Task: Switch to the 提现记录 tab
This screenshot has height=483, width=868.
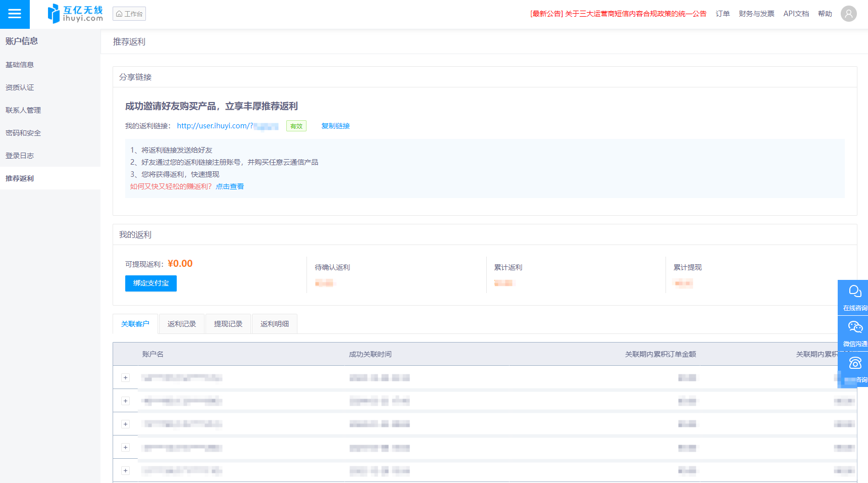Action: 228,324
